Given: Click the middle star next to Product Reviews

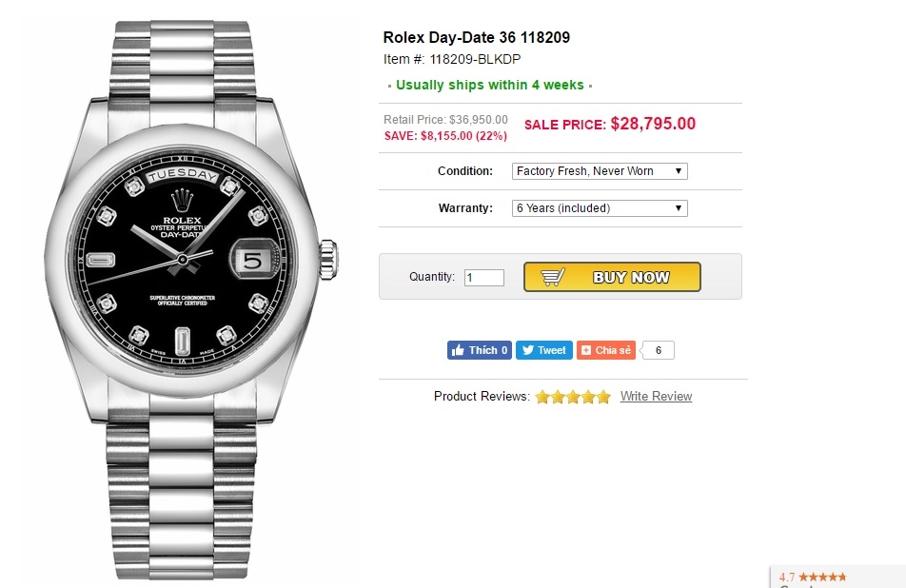Looking at the screenshot, I should (572, 397).
